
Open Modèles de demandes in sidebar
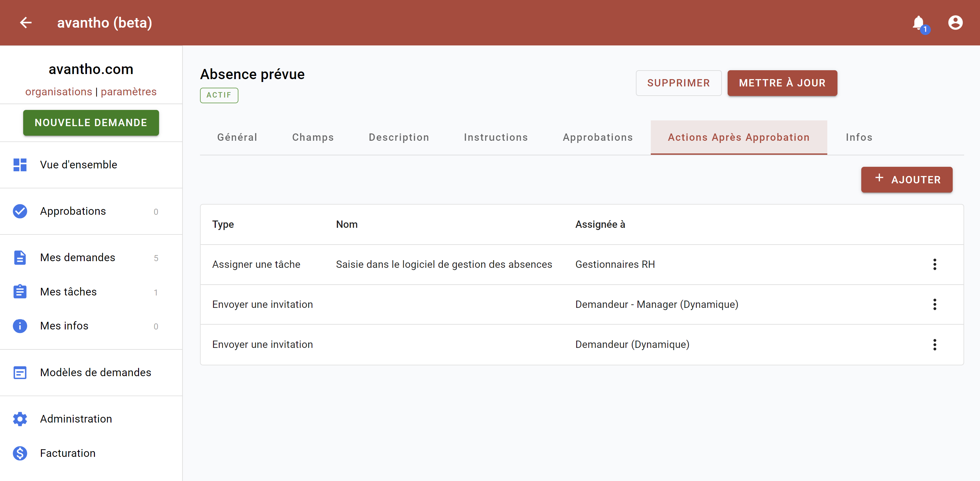(91, 372)
